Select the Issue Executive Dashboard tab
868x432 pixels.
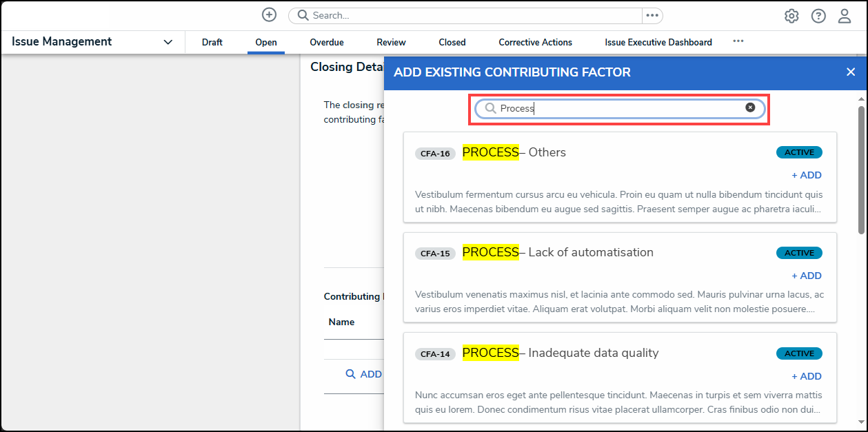[658, 42]
